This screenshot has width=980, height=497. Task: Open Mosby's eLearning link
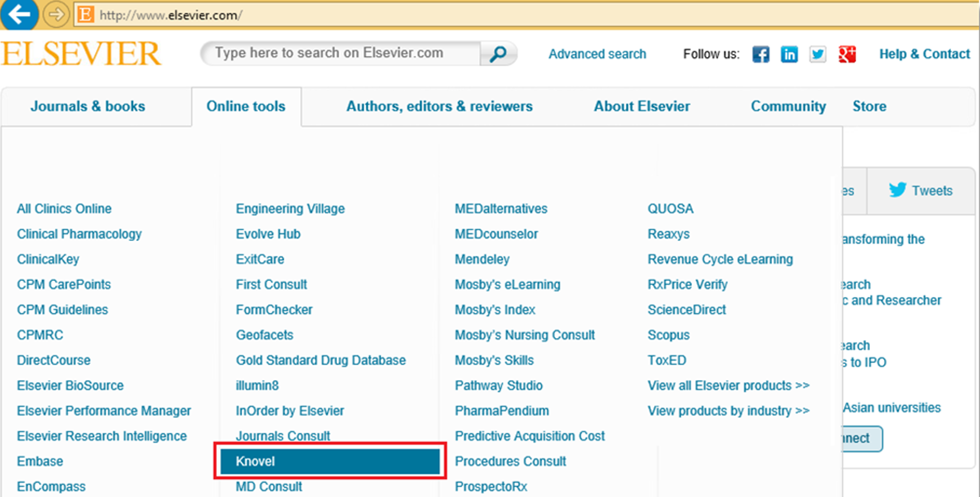point(507,284)
